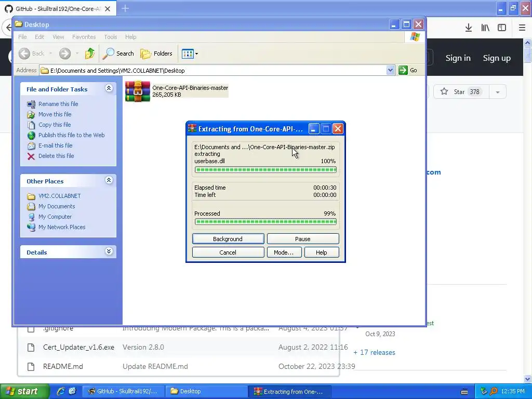Screen dimensions: 532x399
Task: Toggle the browser sidebar icon
Action: click(502, 28)
